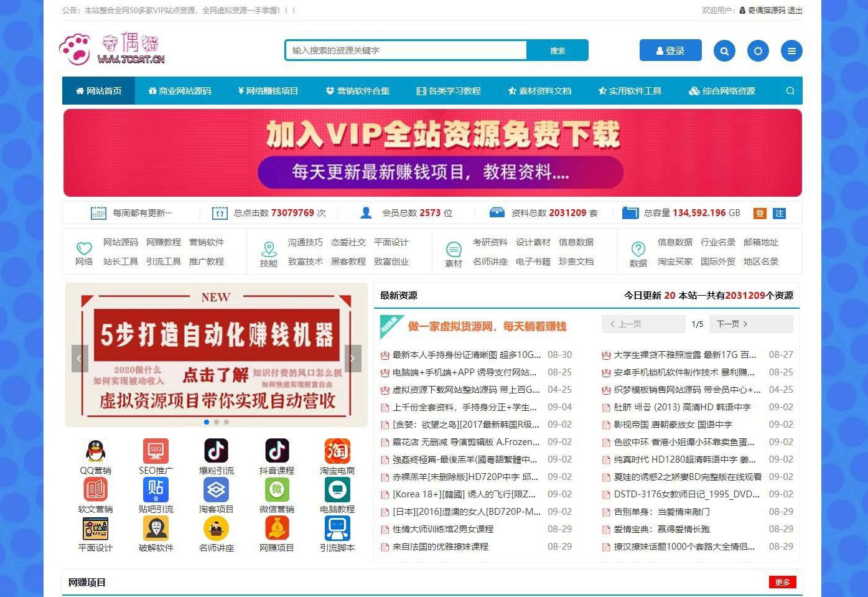Image resolution: width=868 pixels, height=597 pixels.
Task: Click the 微信营销 icon
Action: (x=277, y=490)
